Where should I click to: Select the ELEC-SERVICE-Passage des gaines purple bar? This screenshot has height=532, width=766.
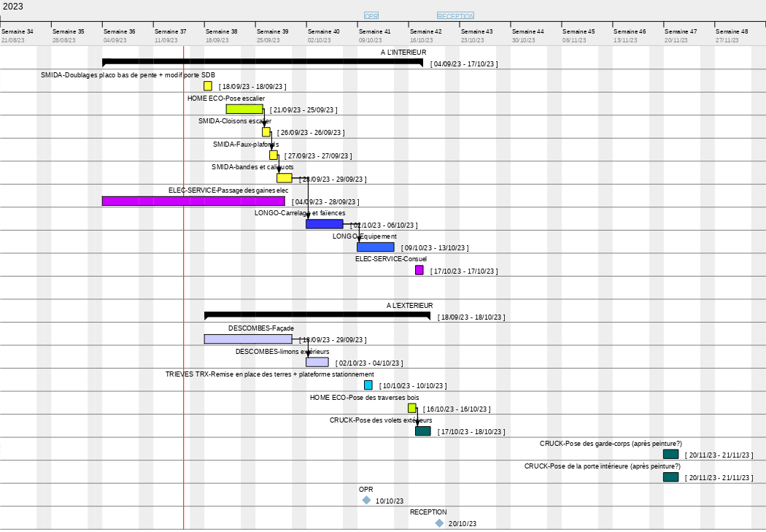193,201
